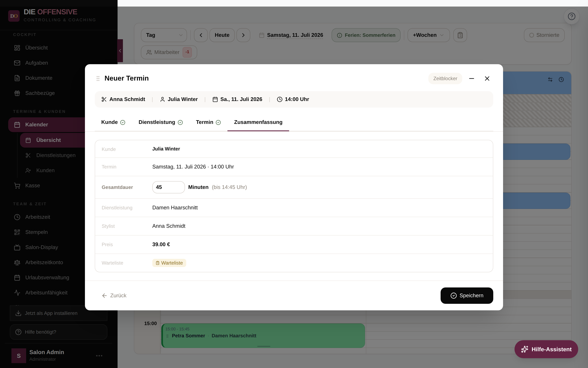Screen dimensions: 588x368
Task: Click the Salon Admin profile avatar
Action: click(19, 356)
